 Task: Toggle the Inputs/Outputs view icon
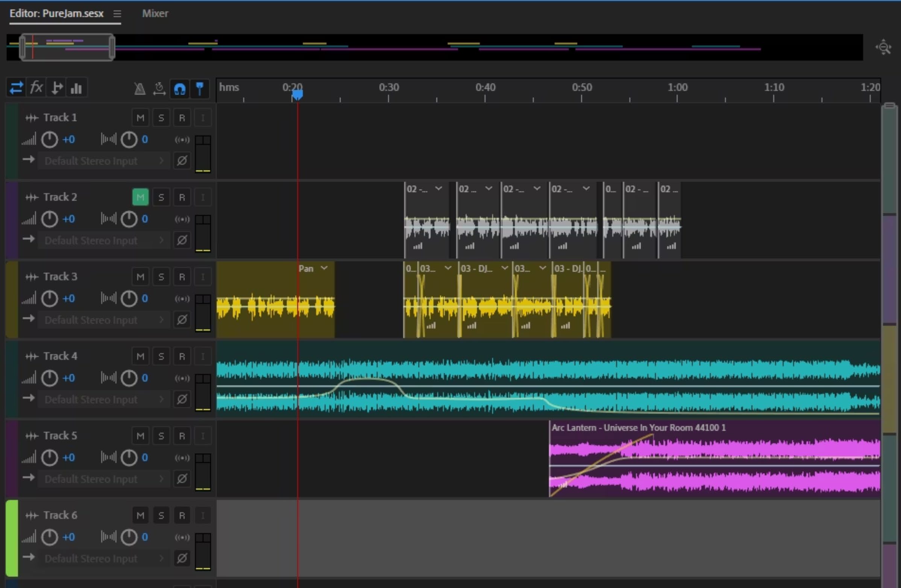16,88
